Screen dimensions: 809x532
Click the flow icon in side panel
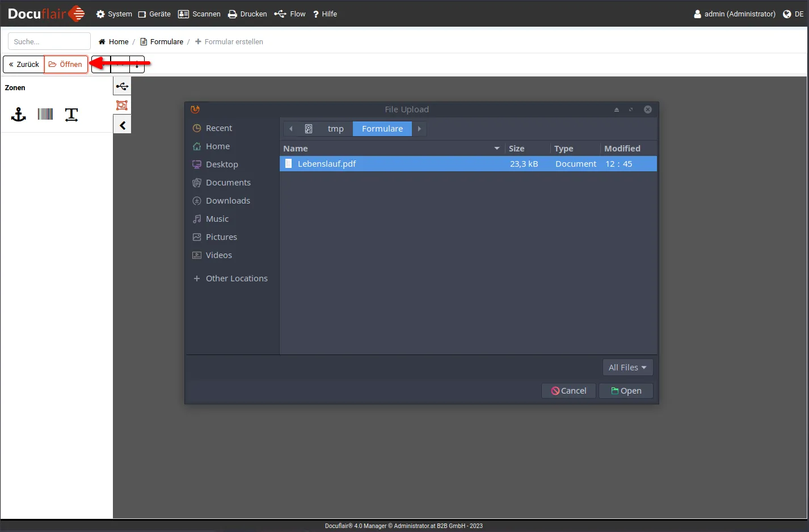[x=122, y=87]
